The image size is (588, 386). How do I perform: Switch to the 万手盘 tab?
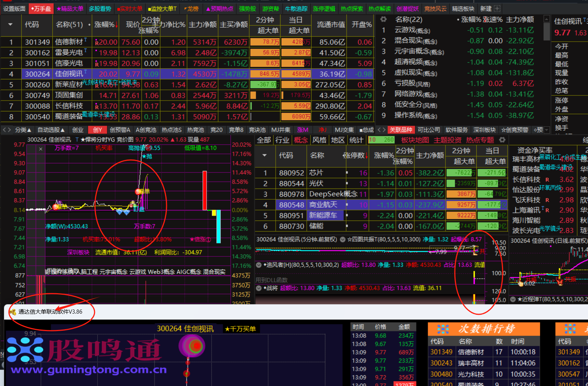coord(41,9)
